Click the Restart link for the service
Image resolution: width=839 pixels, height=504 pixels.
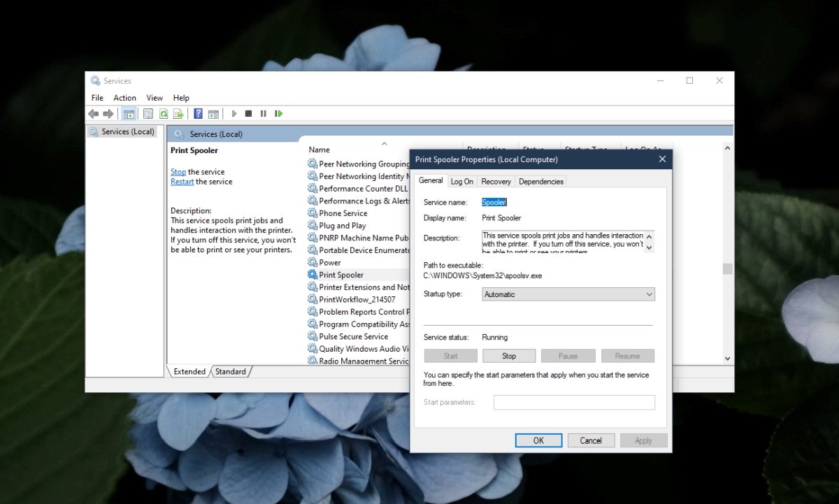(182, 182)
